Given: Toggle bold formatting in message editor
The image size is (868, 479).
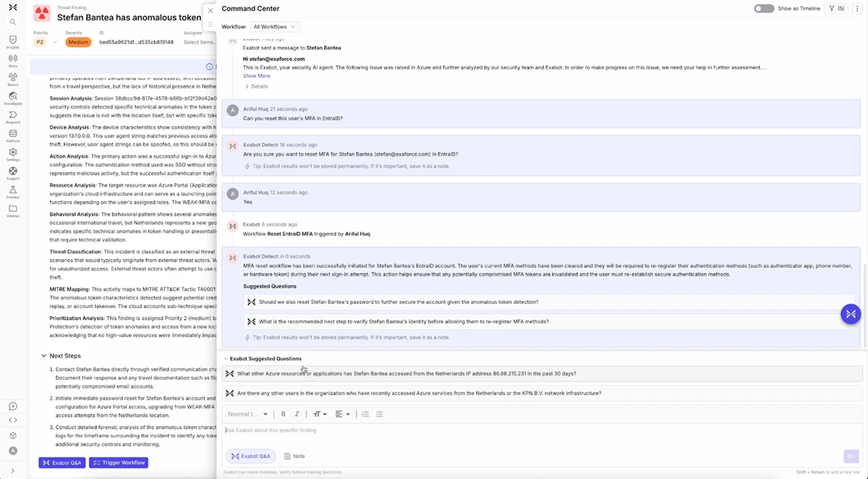Looking at the screenshot, I should coord(284,414).
